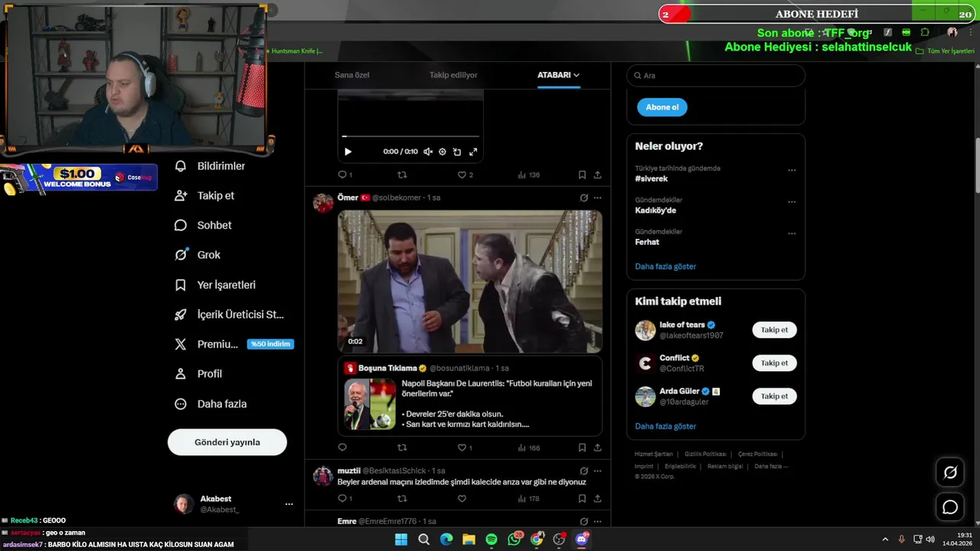Open trending topic #siverek
Viewport: 980px width, 551px height.
pos(652,179)
